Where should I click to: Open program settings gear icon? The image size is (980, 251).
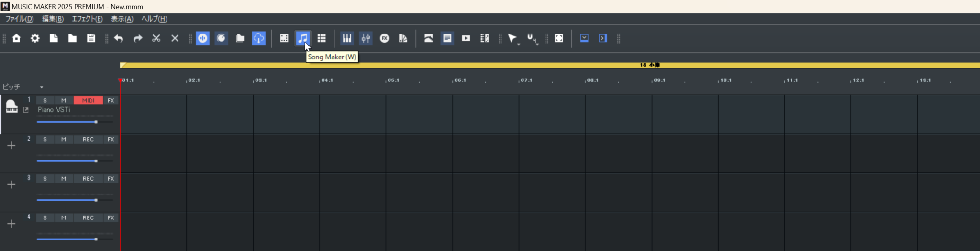35,38
